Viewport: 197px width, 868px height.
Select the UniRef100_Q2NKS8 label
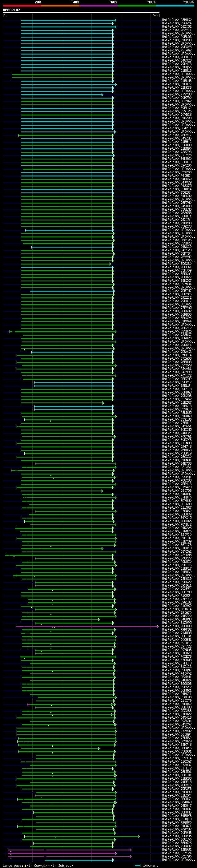coord(177,88)
